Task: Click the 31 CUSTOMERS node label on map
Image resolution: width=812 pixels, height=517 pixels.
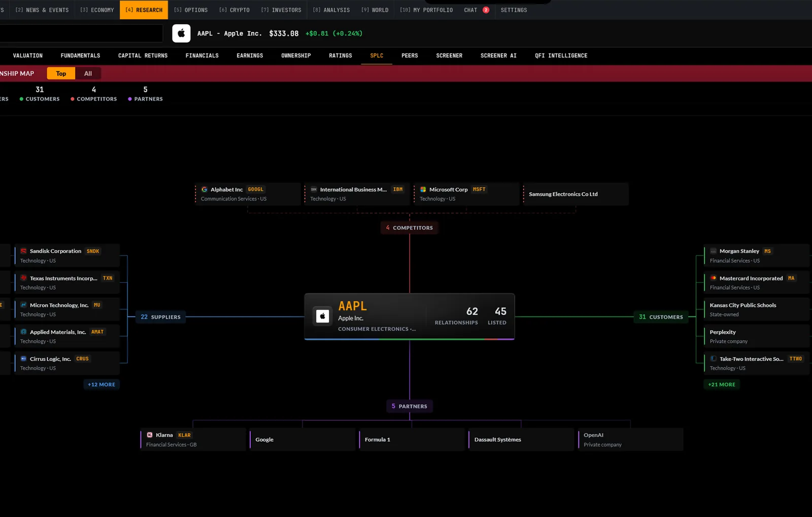Action: point(661,317)
